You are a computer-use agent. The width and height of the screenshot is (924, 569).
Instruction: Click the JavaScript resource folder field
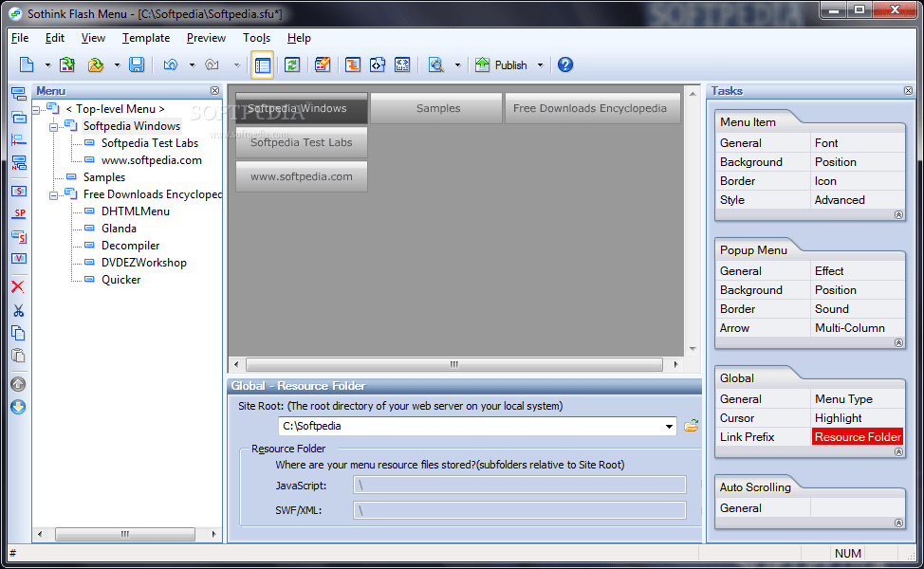pos(520,486)
